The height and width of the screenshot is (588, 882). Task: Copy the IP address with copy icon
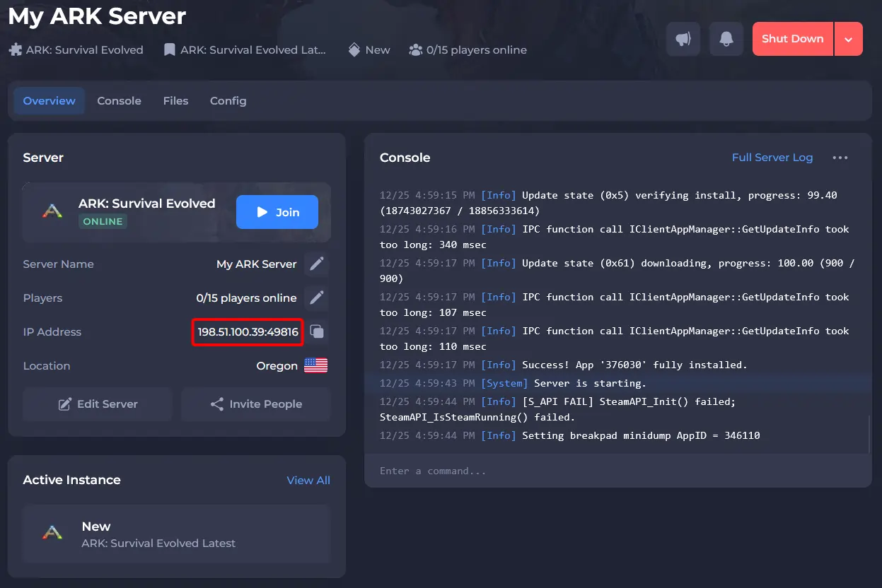tap(317, 331)
